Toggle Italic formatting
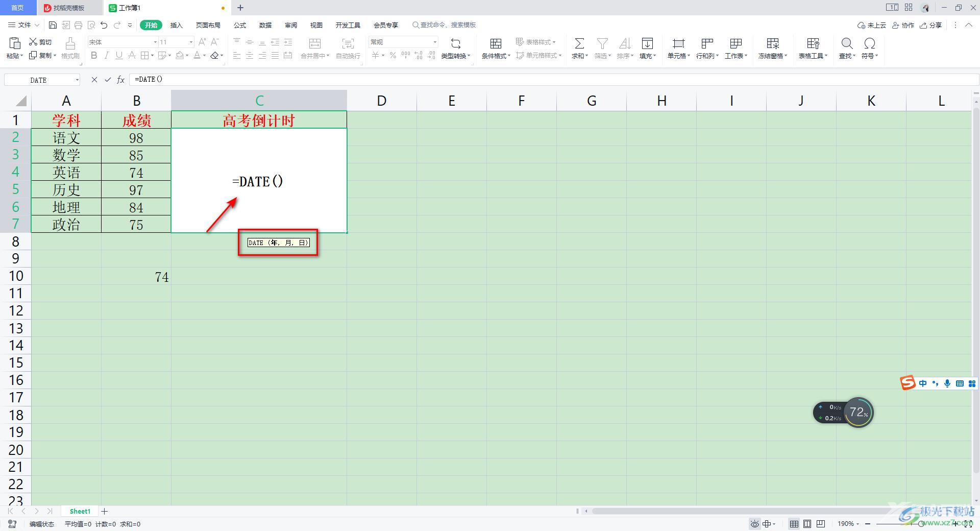The height and width of the screenshot is (531, 980). (x=106, y=55)
